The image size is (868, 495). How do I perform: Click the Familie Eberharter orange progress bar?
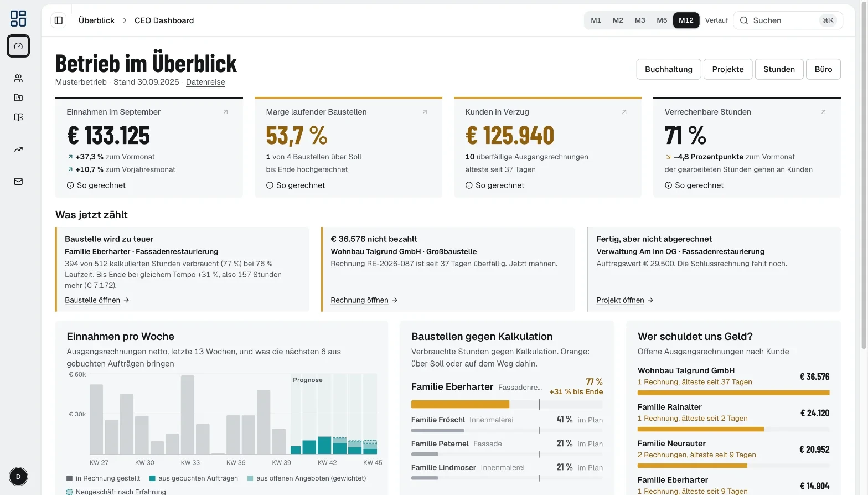(x=460, y=404)
